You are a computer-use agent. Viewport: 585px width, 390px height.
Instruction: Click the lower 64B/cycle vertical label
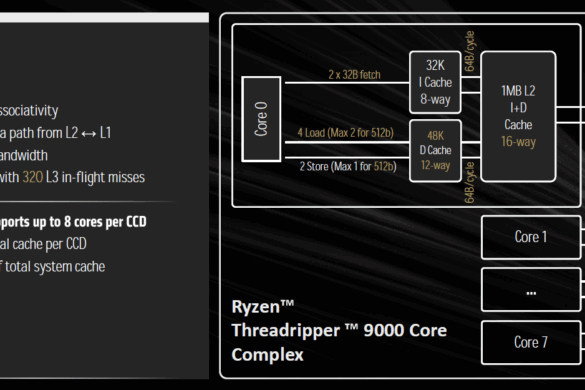point(469,182)
